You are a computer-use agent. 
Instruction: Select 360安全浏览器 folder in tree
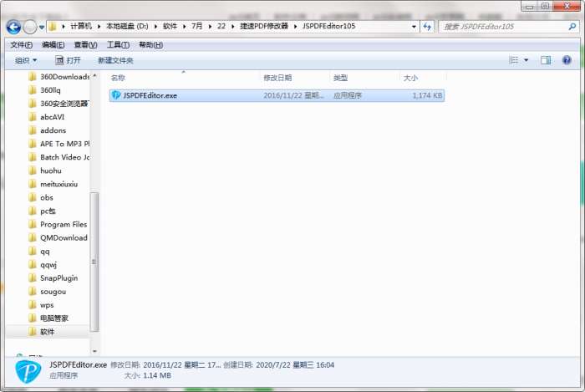coord(58,104)
